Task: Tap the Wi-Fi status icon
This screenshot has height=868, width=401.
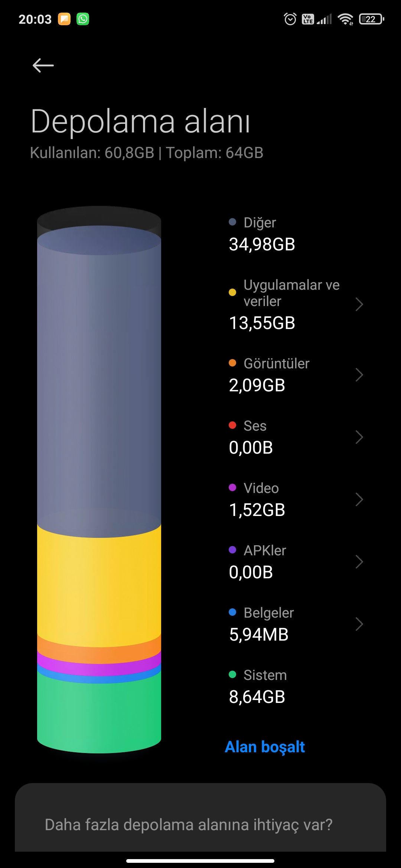Action: coord(345,19)
